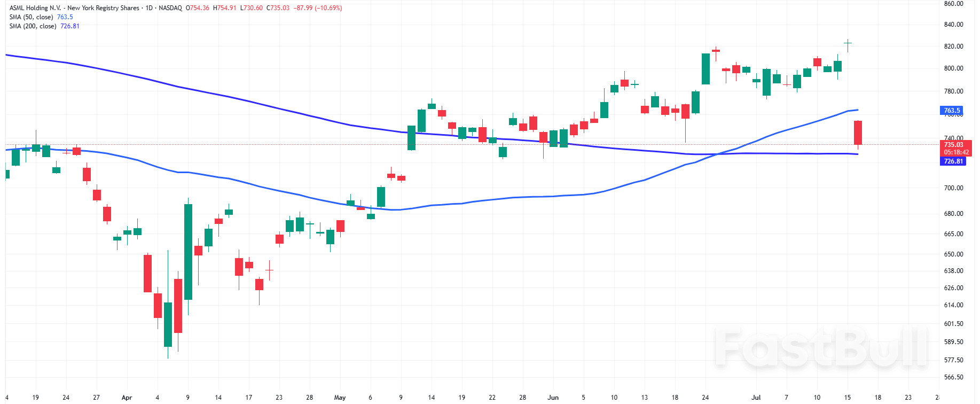Click the -87.99 (-10.69%) change value
Screen dimensions: 980x404
(x=318, y=8)
